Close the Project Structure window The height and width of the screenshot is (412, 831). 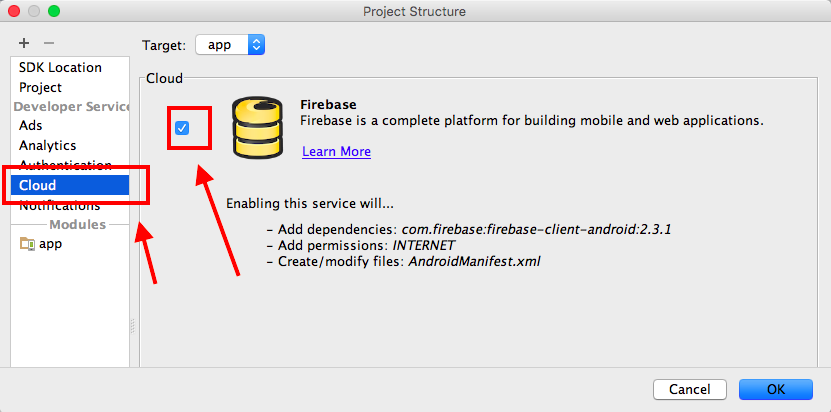coord(14,11)
